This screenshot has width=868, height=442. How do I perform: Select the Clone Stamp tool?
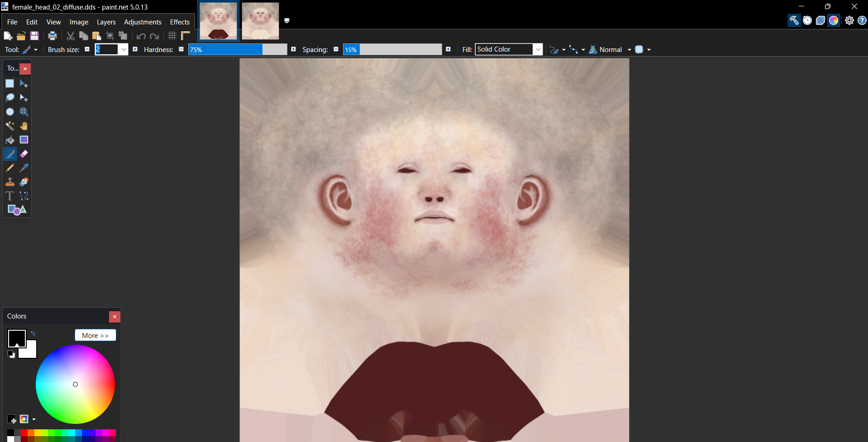coord(10,182)
